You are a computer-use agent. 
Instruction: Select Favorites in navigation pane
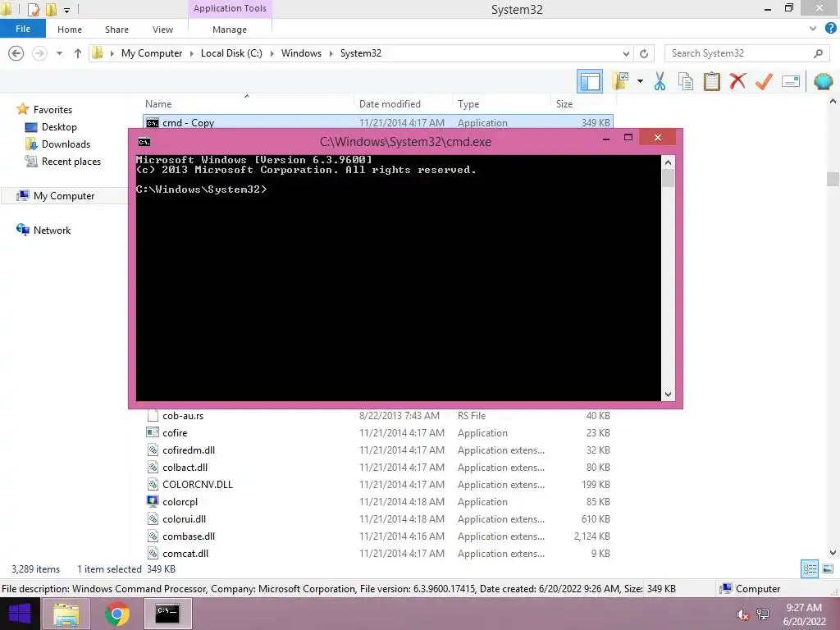pos(52,110)
